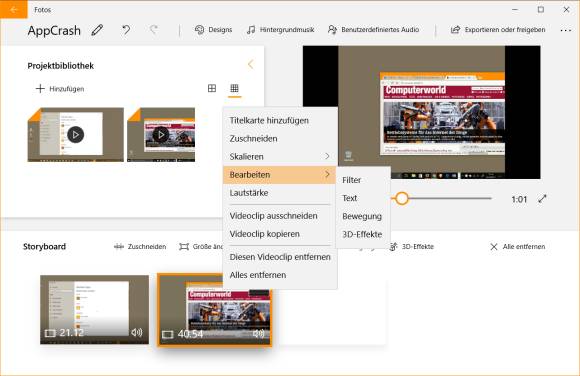580x376 pixels.
Task: Click the preview seek slider handle
Action: pyautogui.click(x=402, y=198)
